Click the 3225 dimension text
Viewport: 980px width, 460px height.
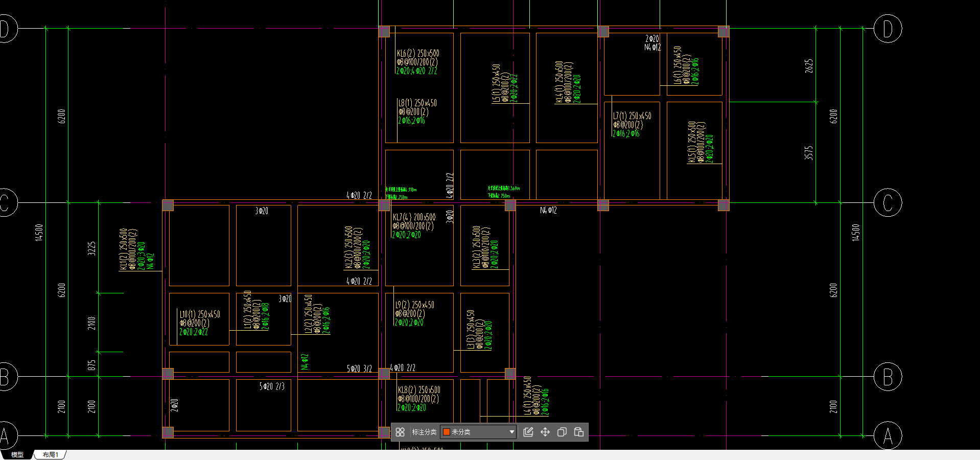coord(91,248)
